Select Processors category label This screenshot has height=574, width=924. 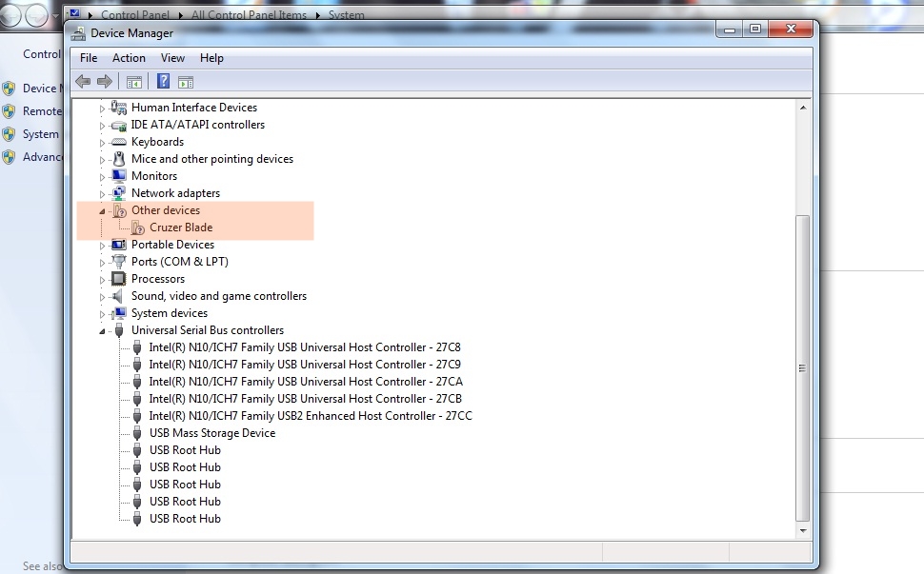[158, 279]
